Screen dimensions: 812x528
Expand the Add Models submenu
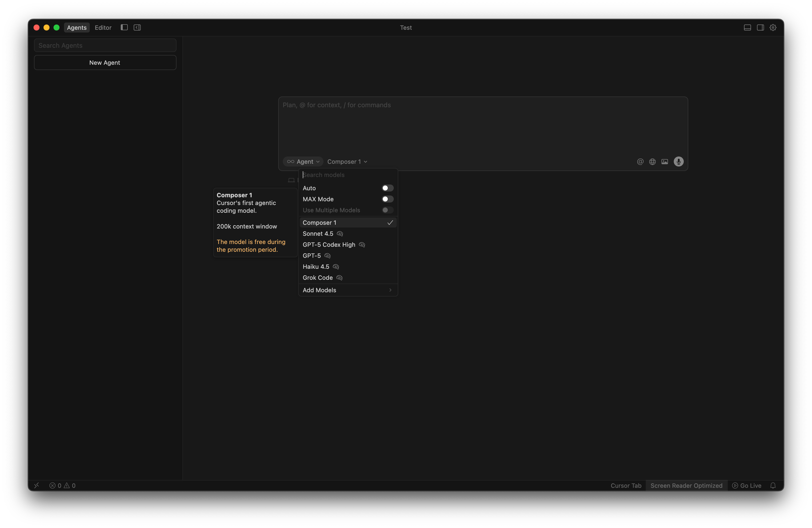point(347,290)
